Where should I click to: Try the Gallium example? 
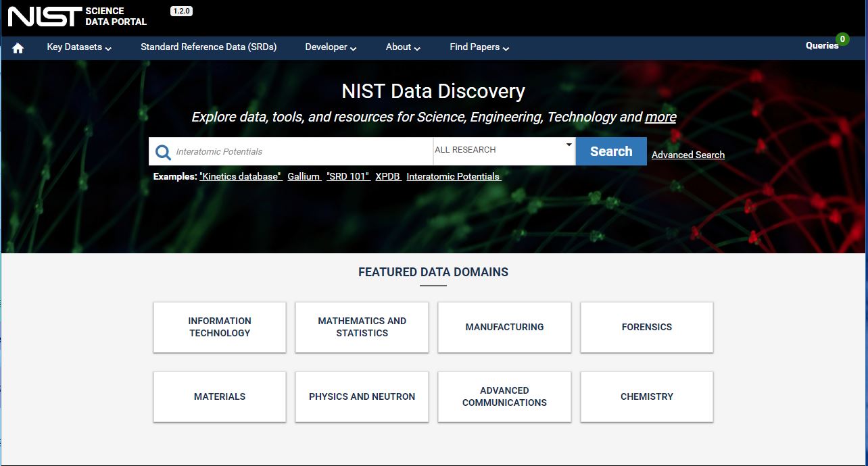point(304,176)
